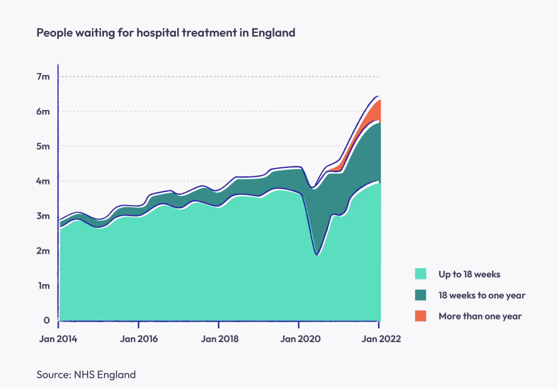Viewport: 558px width, 392px height.
Task: Click the 'Jan 2016' x-axis label
Action: click(139, 338)
